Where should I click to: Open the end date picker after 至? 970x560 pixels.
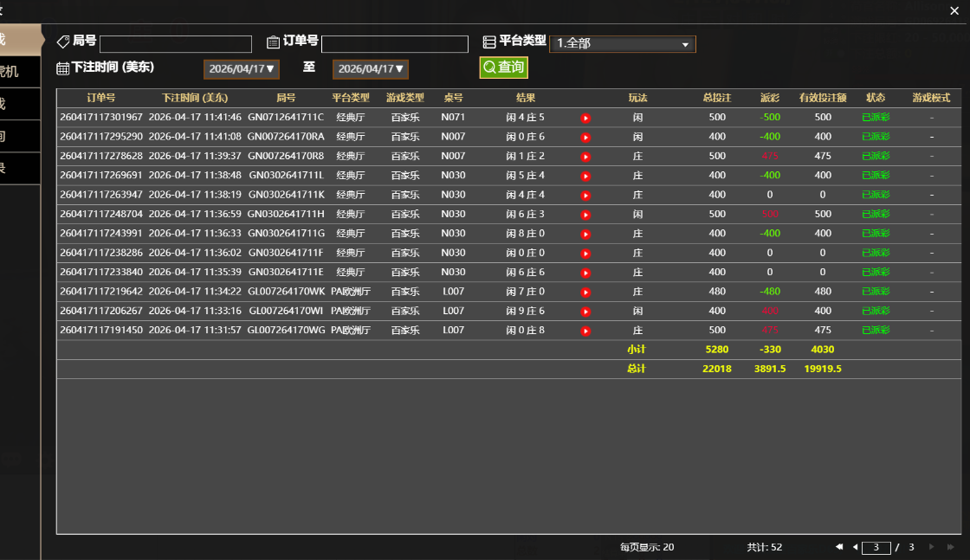click(x=371, y=69)
